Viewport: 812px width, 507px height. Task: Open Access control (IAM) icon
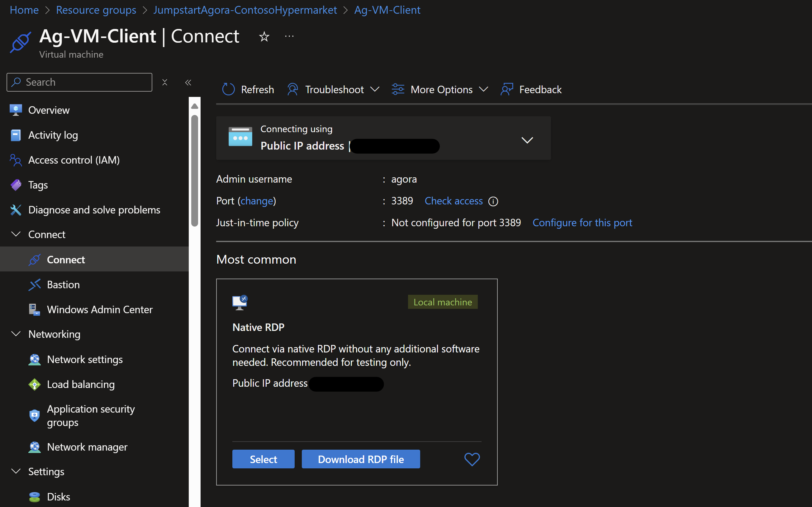click(16, 160)
